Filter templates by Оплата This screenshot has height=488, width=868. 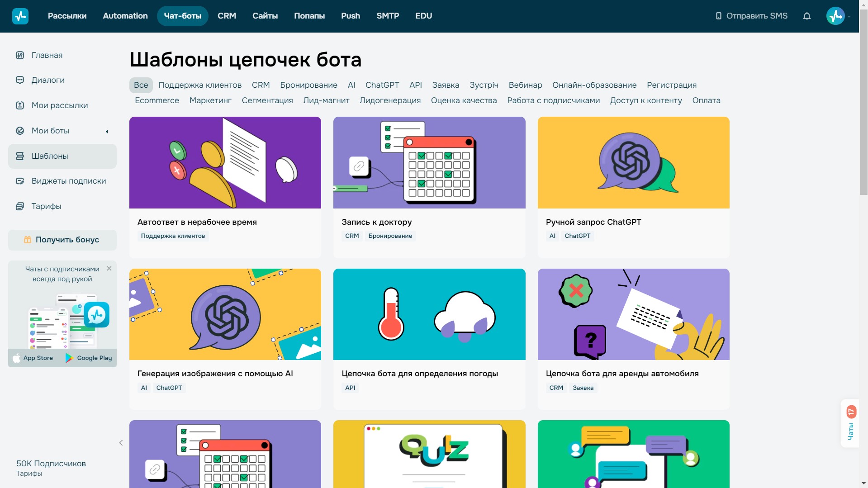click(x=706, y=100)
